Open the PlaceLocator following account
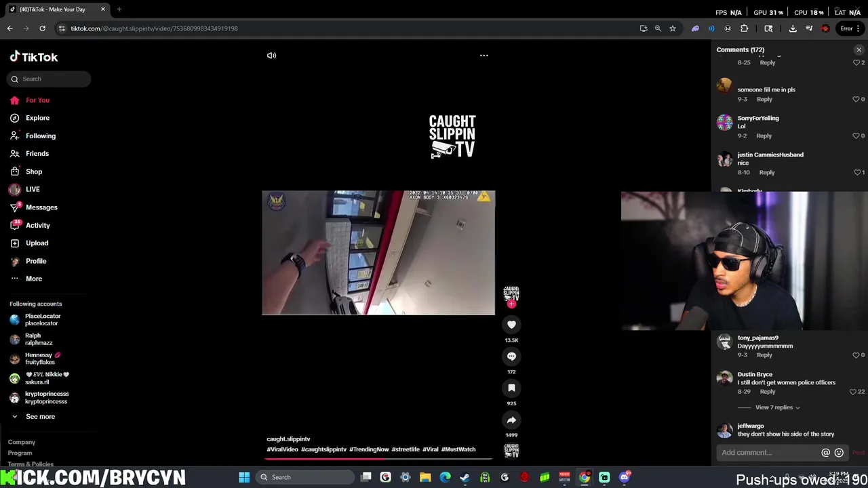The height and width of the screenshot is (488, 868). click(43, 320)
